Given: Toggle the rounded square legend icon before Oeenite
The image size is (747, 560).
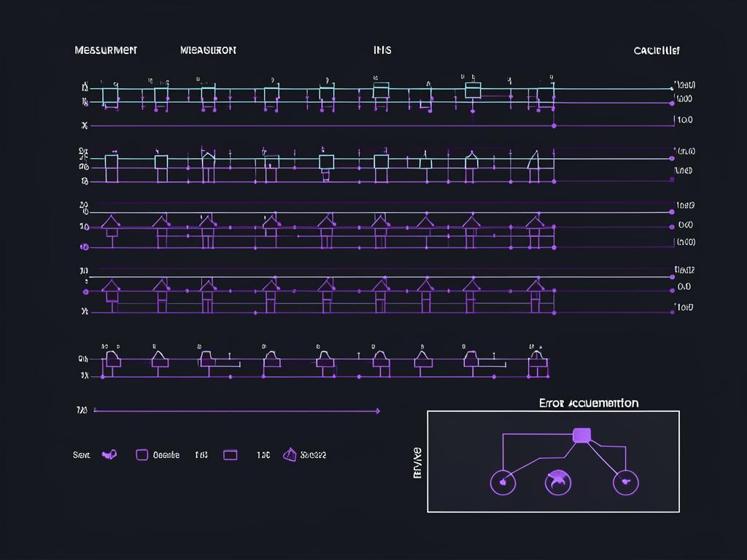Looking at the screenshot, I should tap(142, 454).
